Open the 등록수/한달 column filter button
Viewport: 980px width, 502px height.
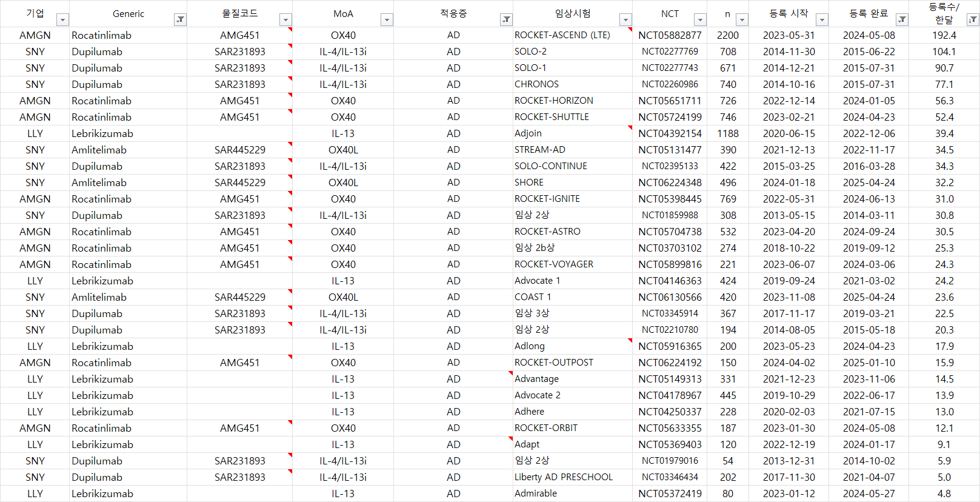[x=973, y=20]
